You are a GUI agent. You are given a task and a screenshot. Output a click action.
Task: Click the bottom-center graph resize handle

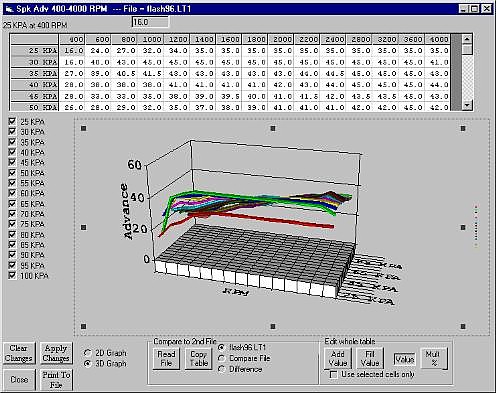(273, 326)
